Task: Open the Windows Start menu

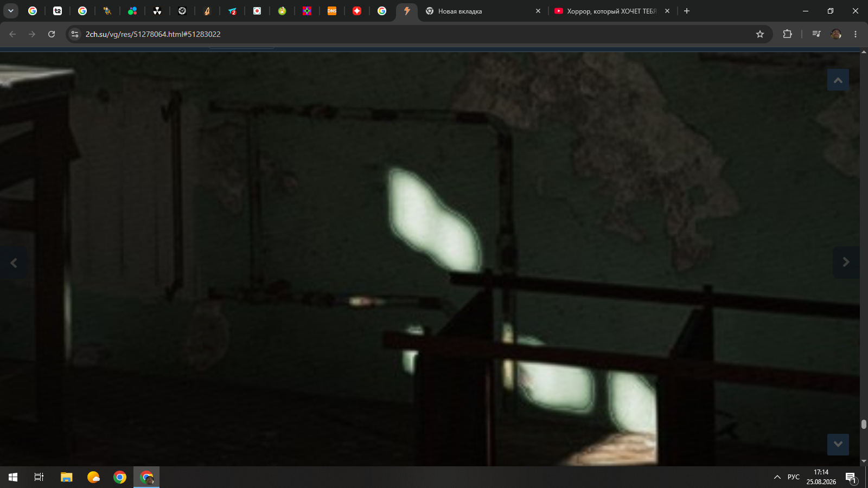Action: [13, 477]
